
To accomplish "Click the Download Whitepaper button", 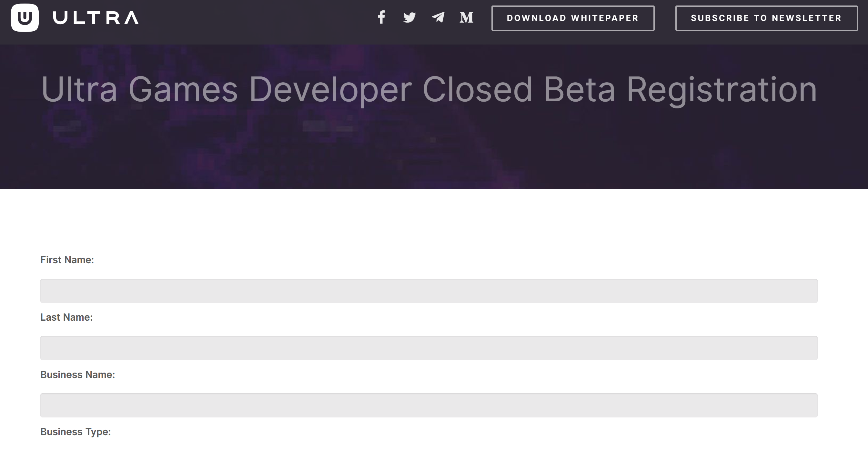I will [x=573, y=18].
